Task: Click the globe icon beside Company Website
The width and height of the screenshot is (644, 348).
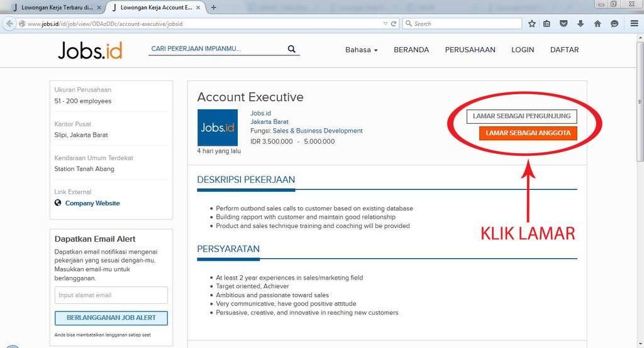Action: coord(58,203)
